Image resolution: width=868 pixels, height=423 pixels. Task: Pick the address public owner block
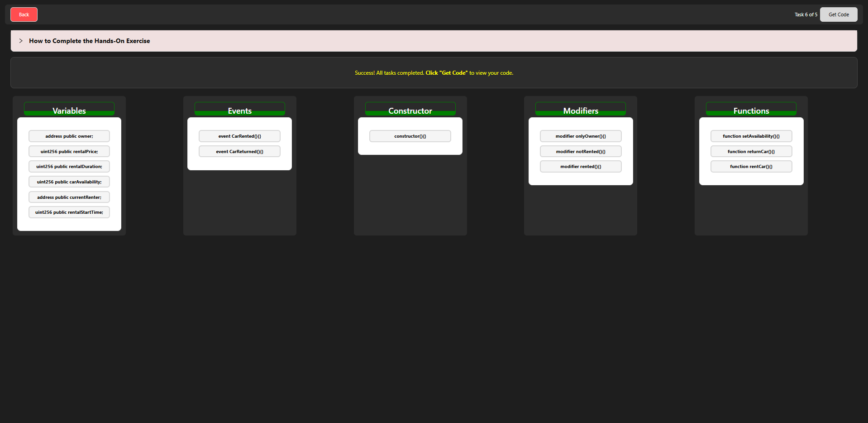(69, 136)
